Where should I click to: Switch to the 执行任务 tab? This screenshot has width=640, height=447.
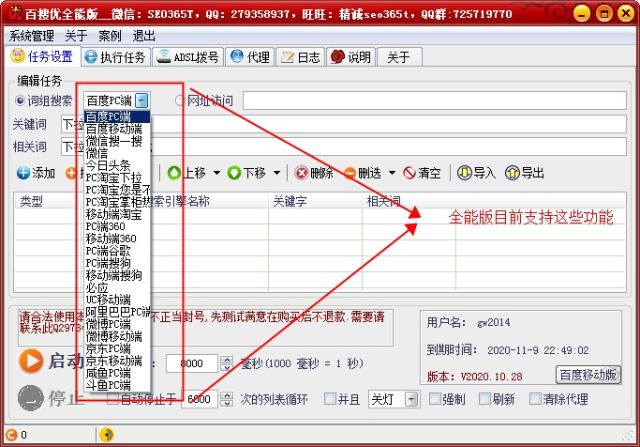tap(115, 57)
